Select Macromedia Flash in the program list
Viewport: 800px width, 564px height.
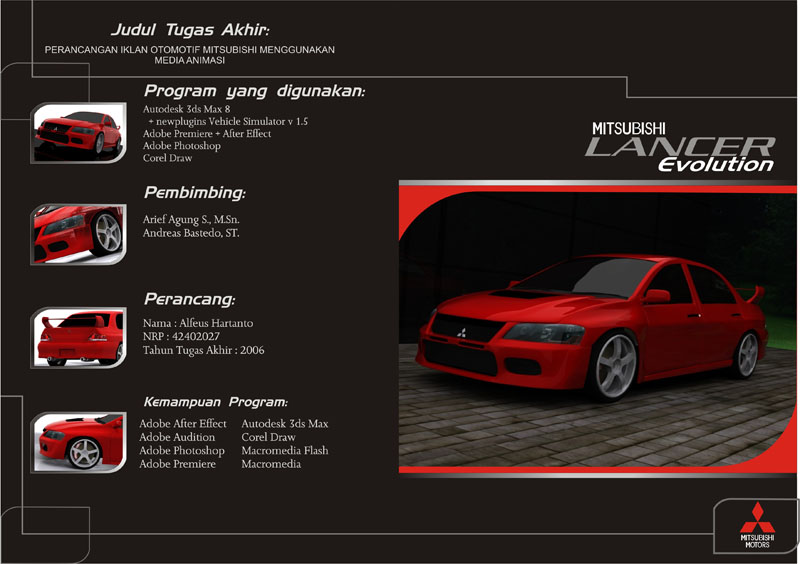[284, 451]
